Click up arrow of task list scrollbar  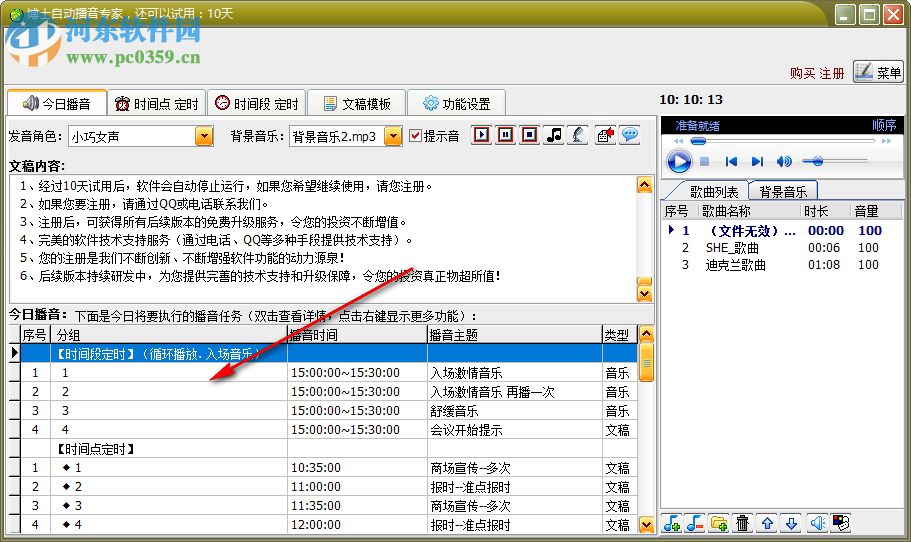pos(646,335)
